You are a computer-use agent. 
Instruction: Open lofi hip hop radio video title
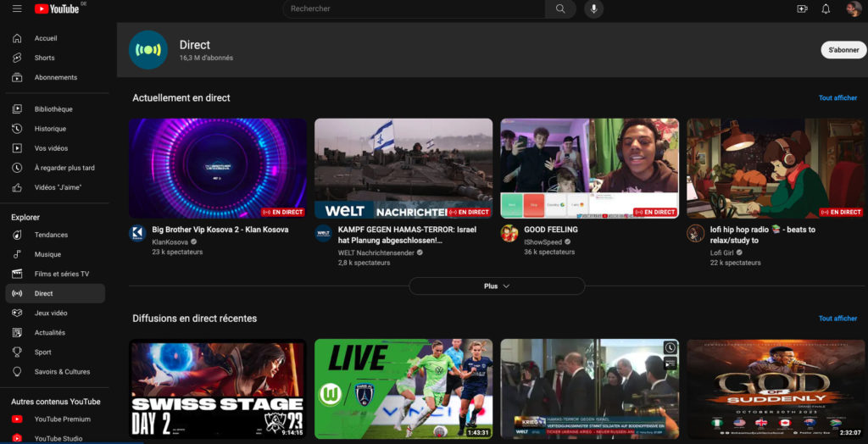(763, 235)
